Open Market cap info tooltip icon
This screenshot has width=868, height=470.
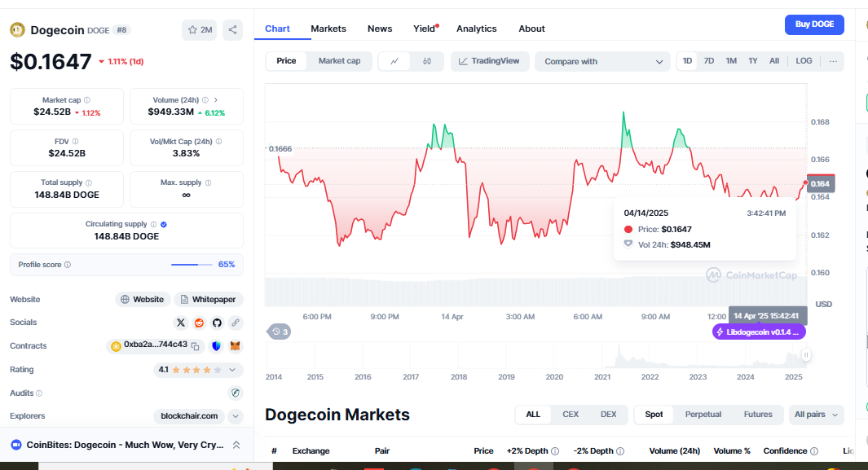coord(87,100)
